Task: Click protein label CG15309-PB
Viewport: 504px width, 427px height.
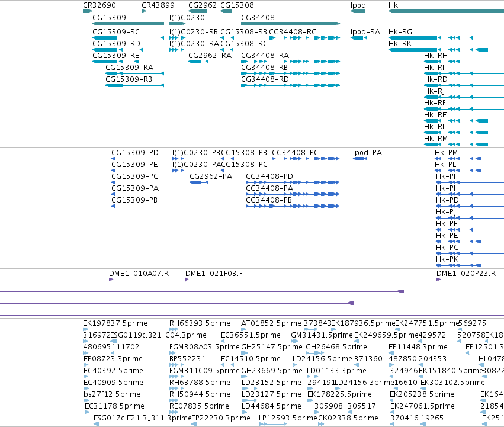Action: coord(134,200)
